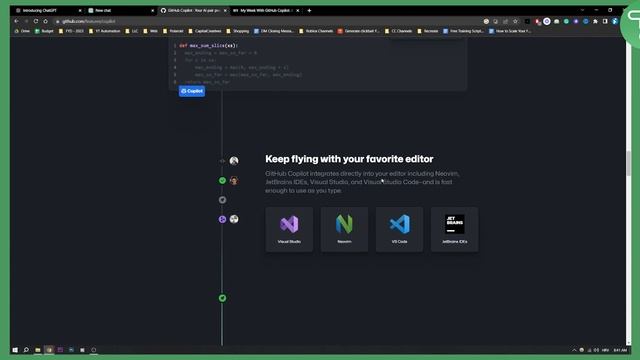
Task: Click the Keep flying with your favorite editor heading
Action: click(x=349, y=159)
